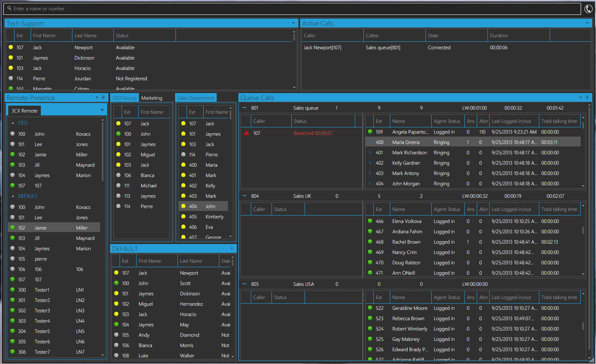
Task: Pin the Remote Presence panel
Action: [x=103, y=98]
